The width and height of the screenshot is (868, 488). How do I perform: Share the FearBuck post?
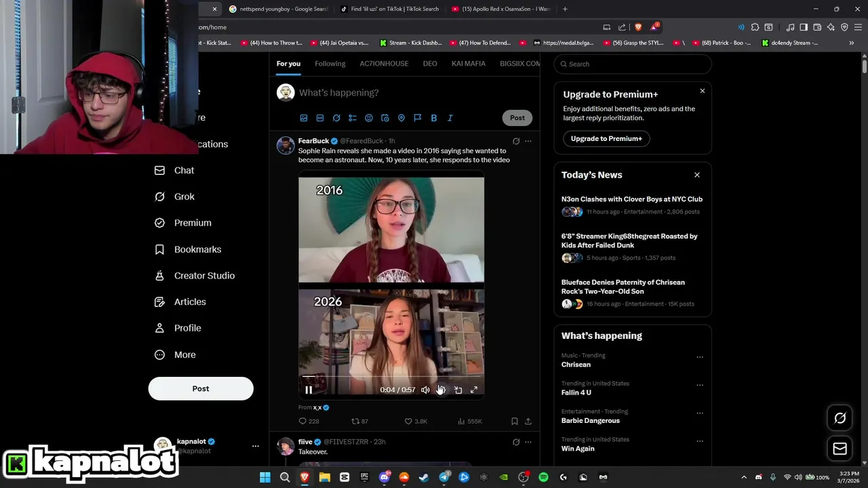[x=528, y=421]
